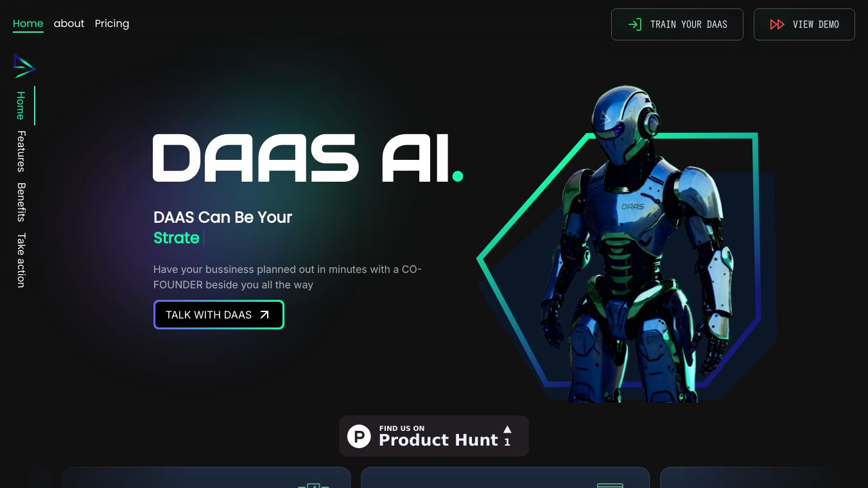Open the Pricing page

pyautogui.click(x=112, y=24)
